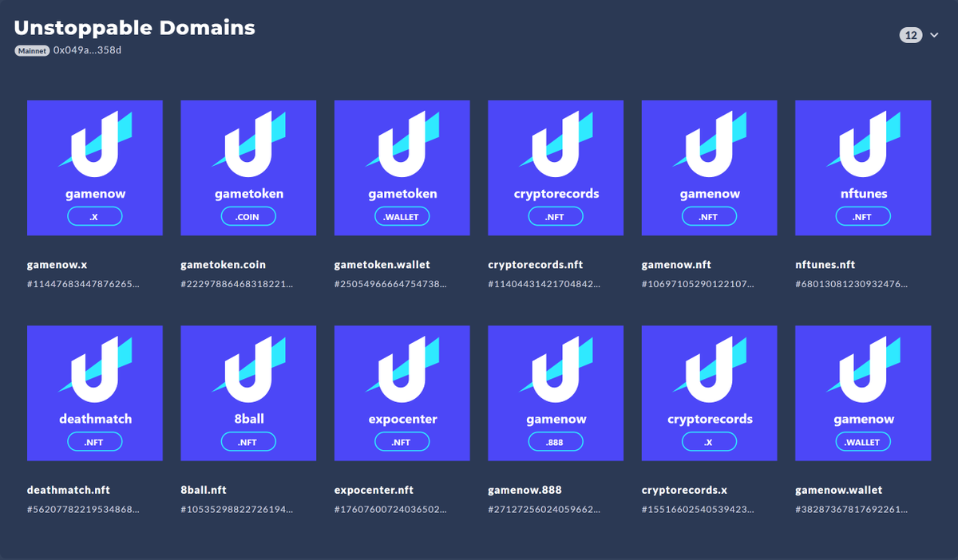The width and height of the screenshot is (958, 560).
Task: Click token ID #10535298822726194...
Action: pyautogui.click(x=237, y=509)
